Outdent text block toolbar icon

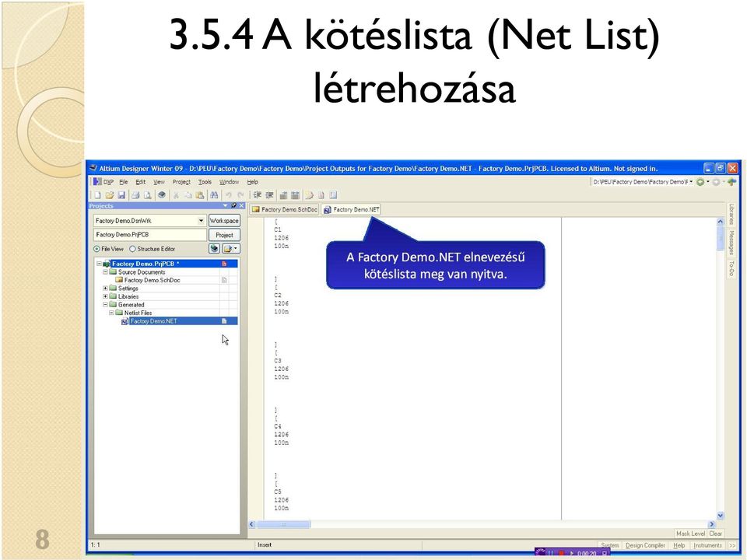(x=269, y=195)
